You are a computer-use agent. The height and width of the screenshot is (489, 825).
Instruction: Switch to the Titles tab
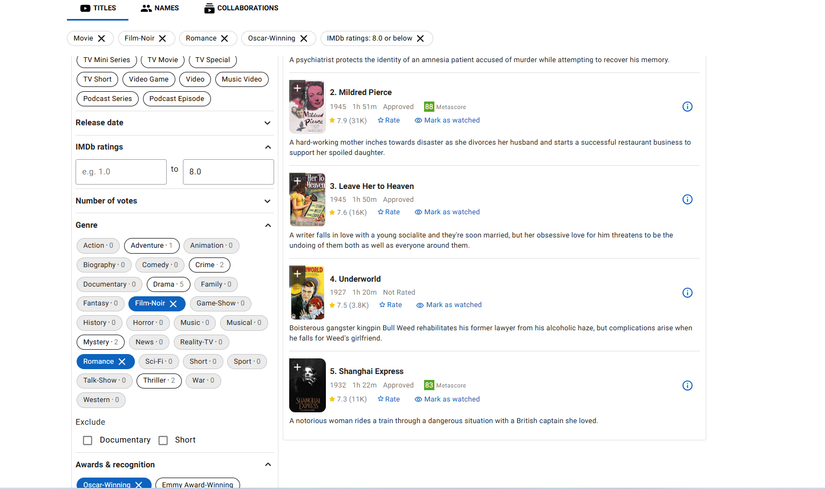coord(98,8)
